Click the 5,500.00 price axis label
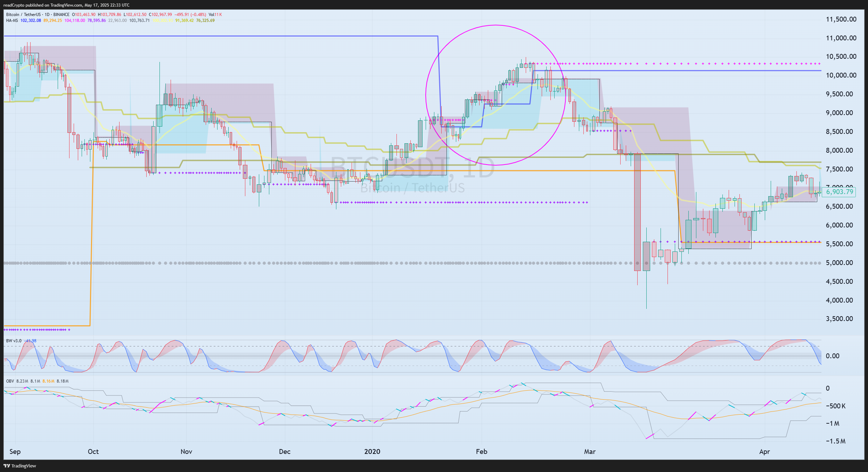 pyautogui.click(x=839, y=244)
